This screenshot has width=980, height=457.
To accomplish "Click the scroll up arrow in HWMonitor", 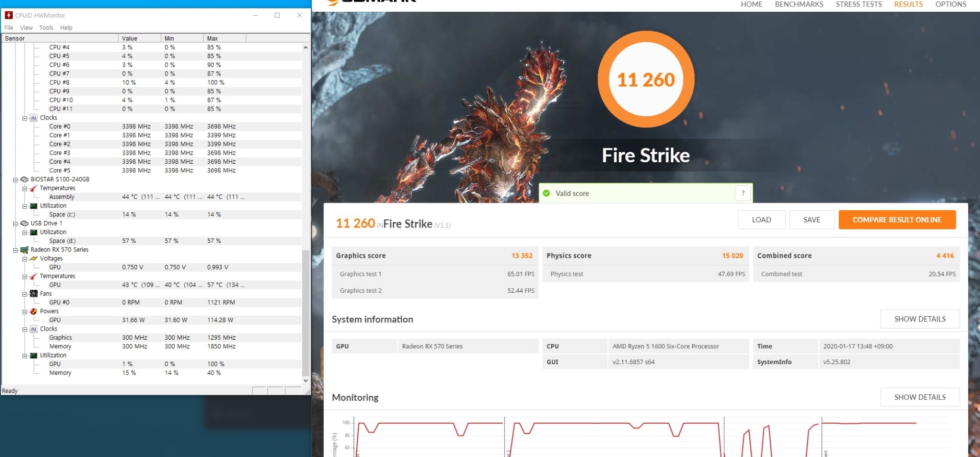I will (x=305, y=47).
